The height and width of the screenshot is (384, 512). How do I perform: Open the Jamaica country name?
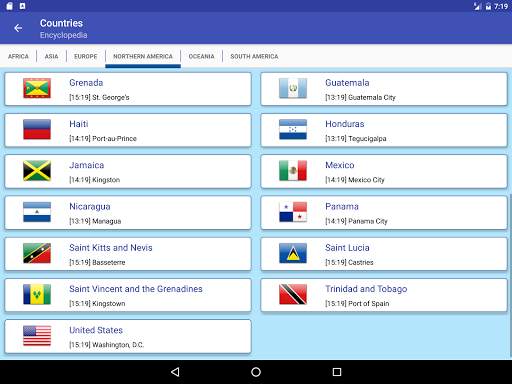pos(87,165)
